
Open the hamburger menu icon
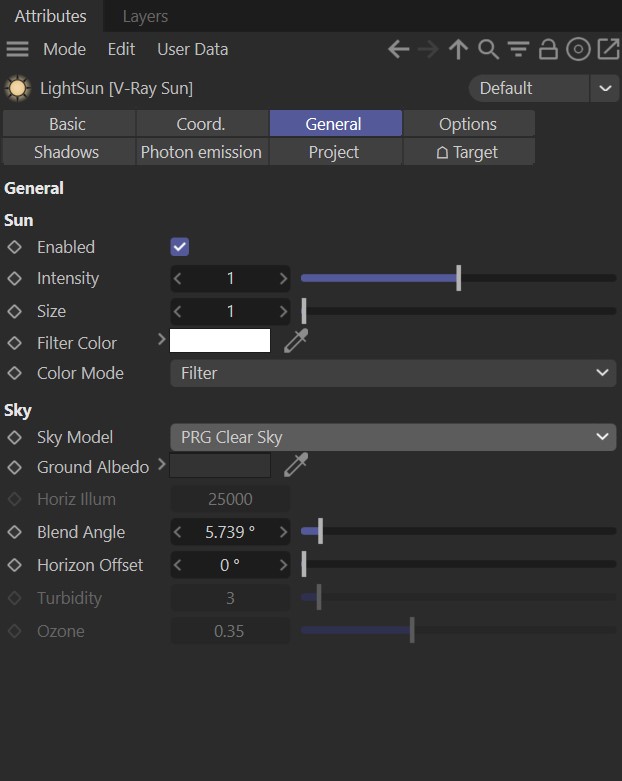pyautogui.click(x=17, y=49)
